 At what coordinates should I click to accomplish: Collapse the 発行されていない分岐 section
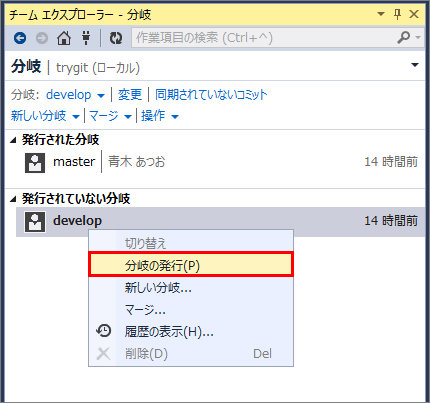point(13,199)
